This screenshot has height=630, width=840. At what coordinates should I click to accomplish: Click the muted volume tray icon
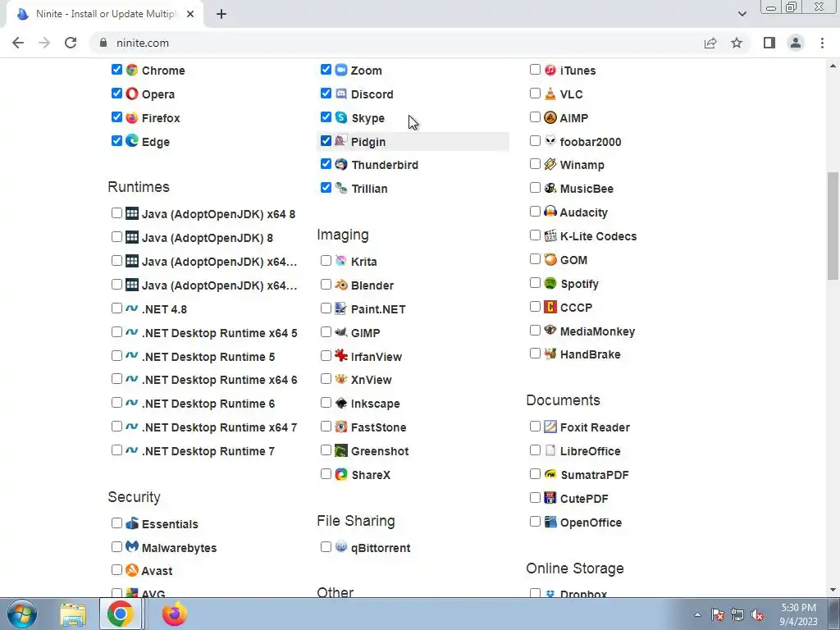coord(757,614)
